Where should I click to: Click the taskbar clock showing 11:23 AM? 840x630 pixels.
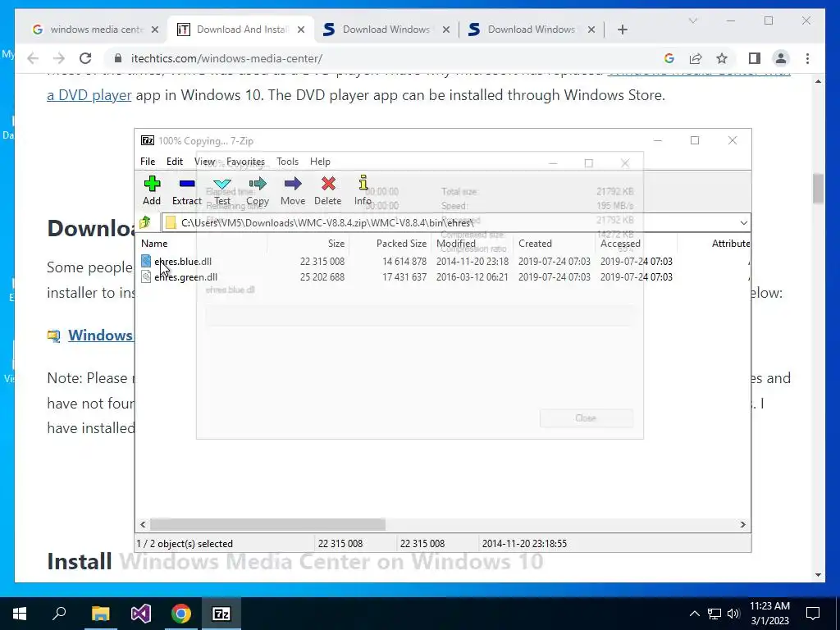point(769,614)
